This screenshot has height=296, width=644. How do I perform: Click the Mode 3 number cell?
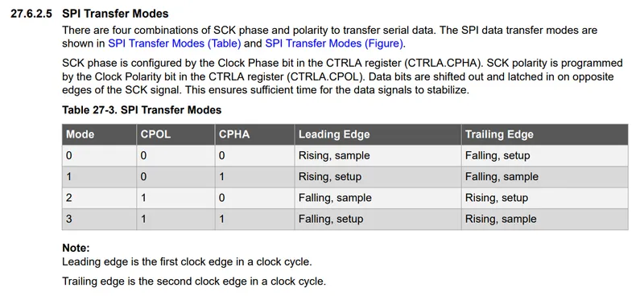(99, 219)
